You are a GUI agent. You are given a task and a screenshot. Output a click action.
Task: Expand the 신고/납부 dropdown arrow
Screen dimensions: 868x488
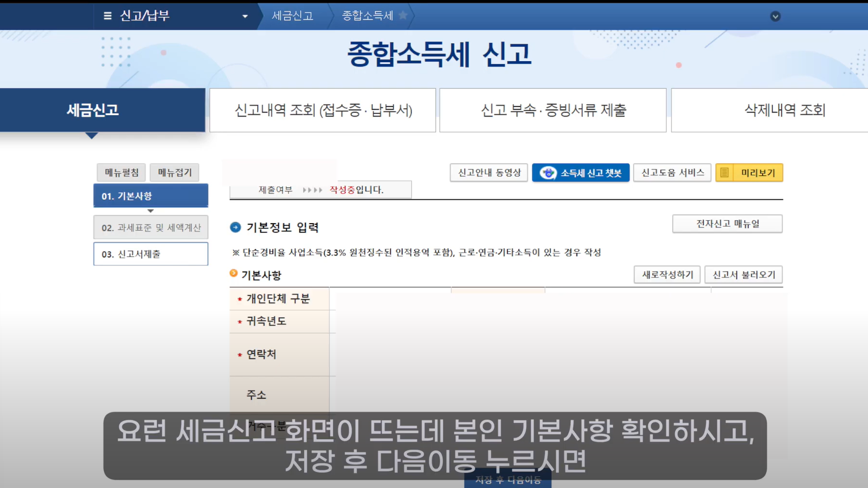(245, 16)
